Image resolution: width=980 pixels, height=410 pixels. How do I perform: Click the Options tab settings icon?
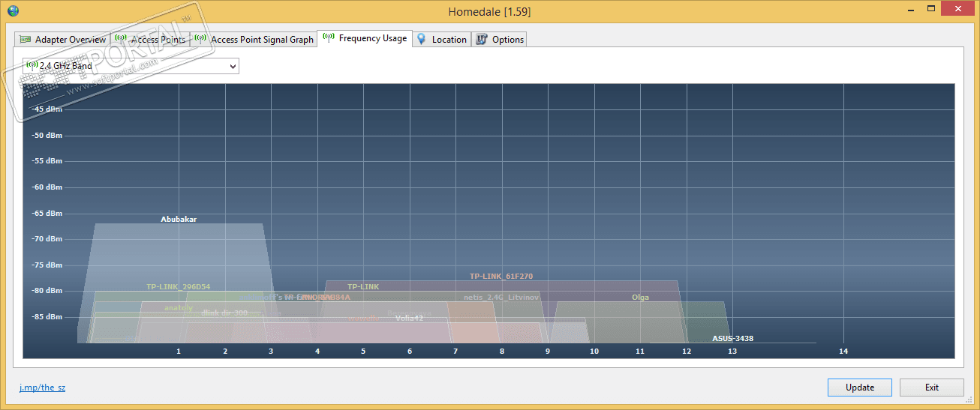482,39
